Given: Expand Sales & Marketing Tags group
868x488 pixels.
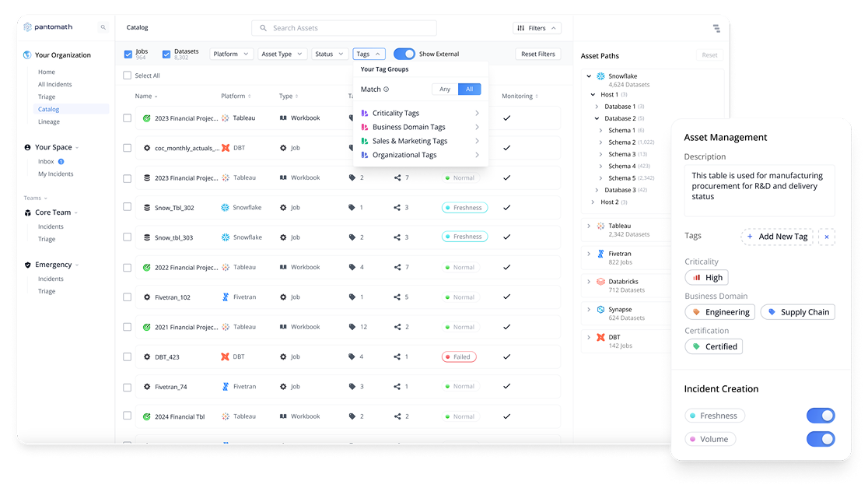Looking at the screenshot, I should [x=478, y=141].
